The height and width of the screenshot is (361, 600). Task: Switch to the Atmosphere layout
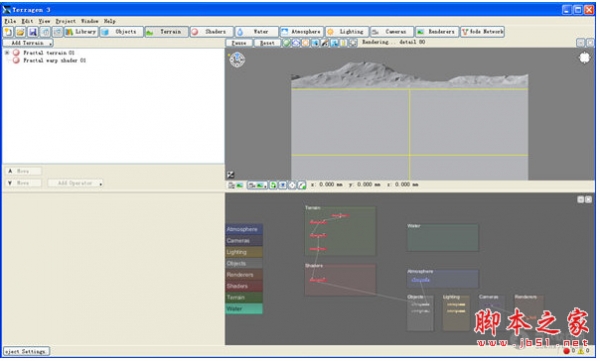pos(302,32)
